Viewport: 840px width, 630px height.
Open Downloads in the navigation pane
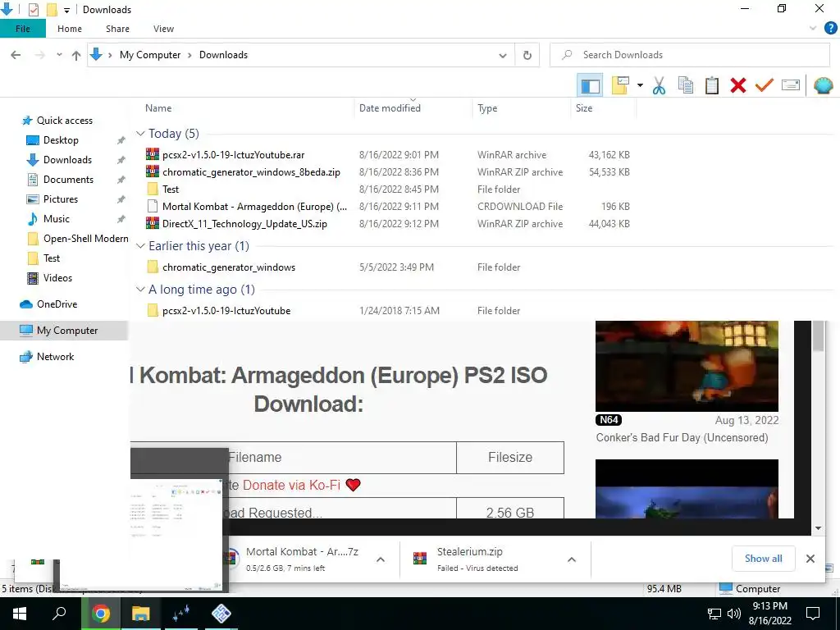coord(67,160)
